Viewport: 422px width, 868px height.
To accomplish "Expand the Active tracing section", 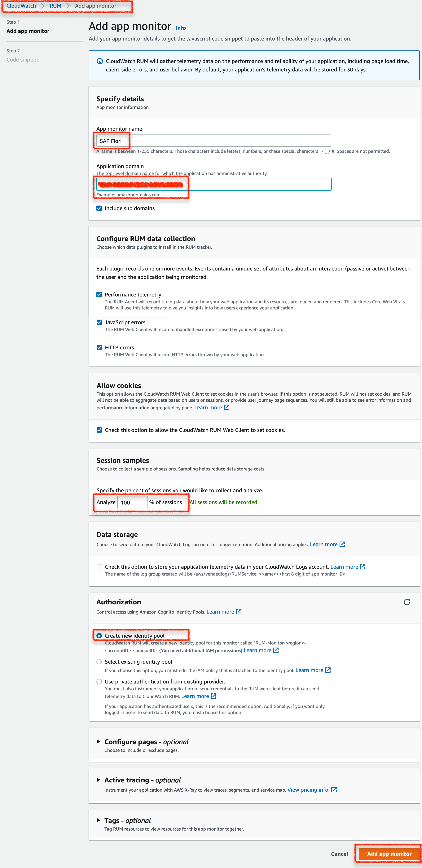I will (x=99, y=780).
